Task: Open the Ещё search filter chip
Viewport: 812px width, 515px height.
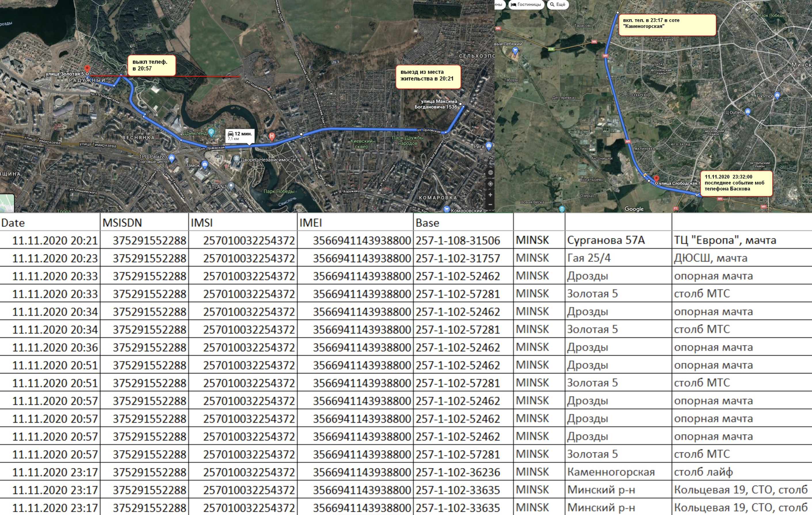Action: pyautogui.click(x=558, y=4)
